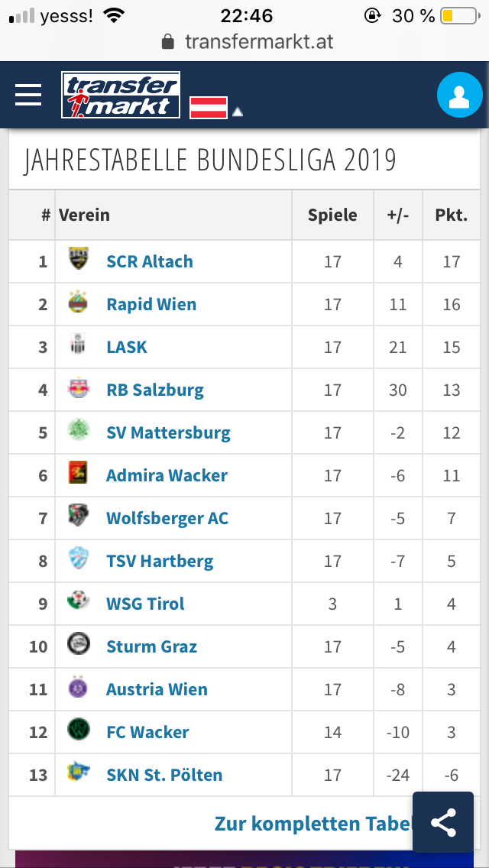Open the SV Mattersburg club link

click(168, 432)
